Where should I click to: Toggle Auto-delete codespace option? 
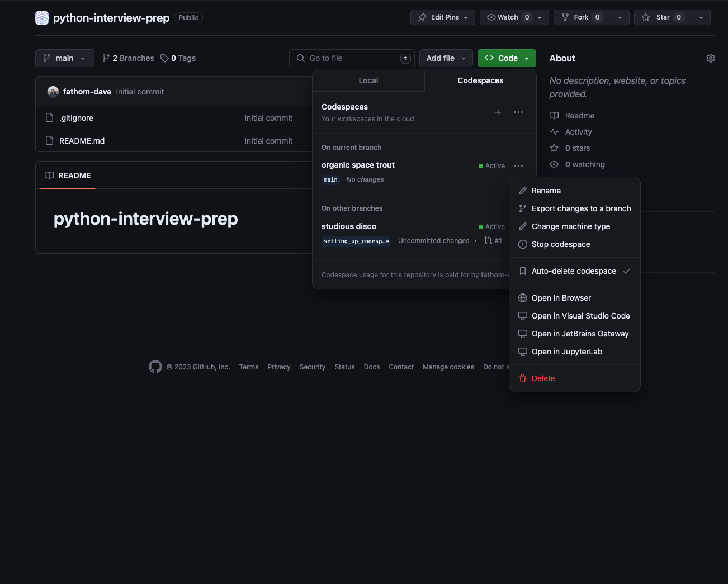[574, 271]
